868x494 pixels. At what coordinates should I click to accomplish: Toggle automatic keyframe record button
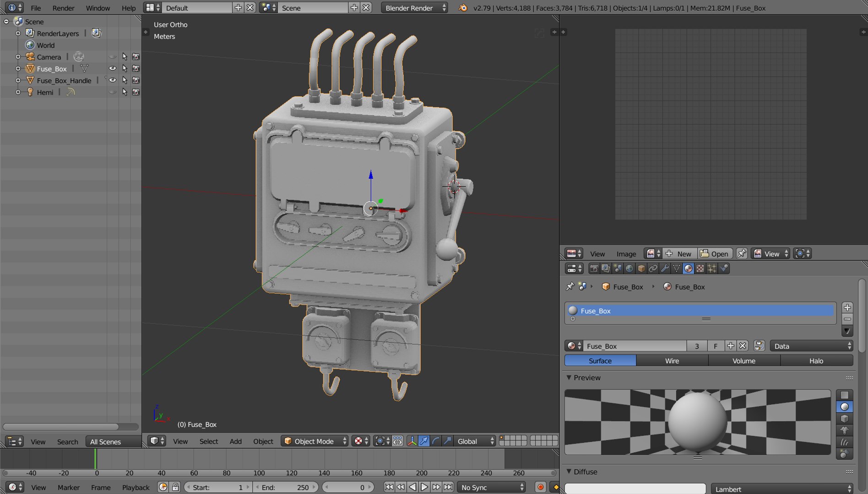(x=540, y=487)
